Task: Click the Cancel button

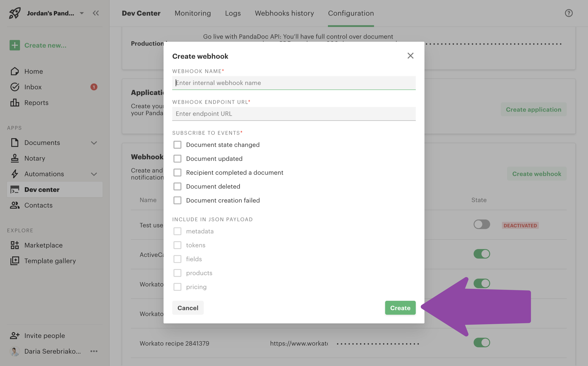Action: (188, 307)
